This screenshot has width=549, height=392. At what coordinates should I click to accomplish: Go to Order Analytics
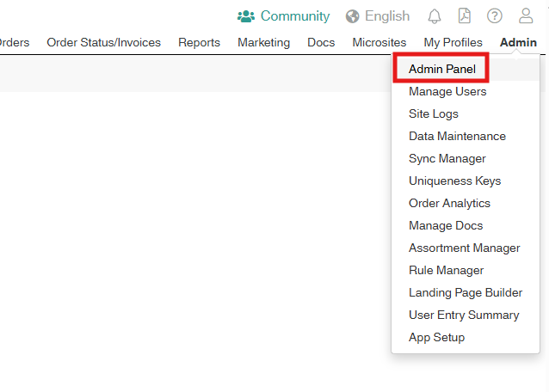[449, 203]
